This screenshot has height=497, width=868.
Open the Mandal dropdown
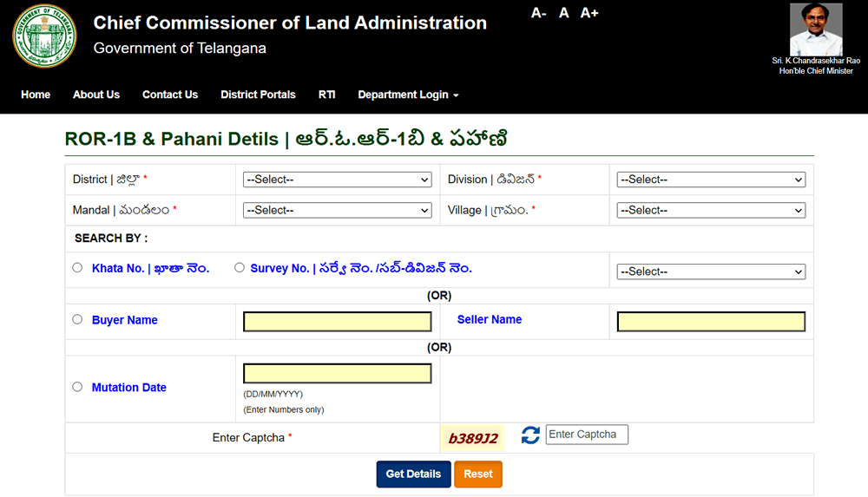point(337,210)
